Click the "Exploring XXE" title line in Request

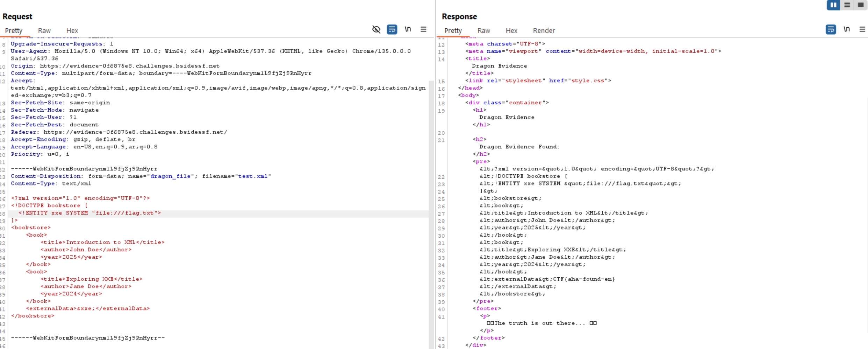(x=92, y=279)
